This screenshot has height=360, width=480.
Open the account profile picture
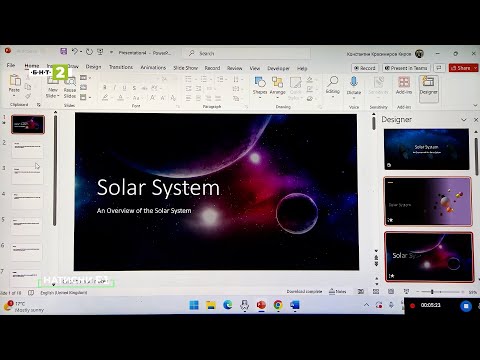point(419,53)
